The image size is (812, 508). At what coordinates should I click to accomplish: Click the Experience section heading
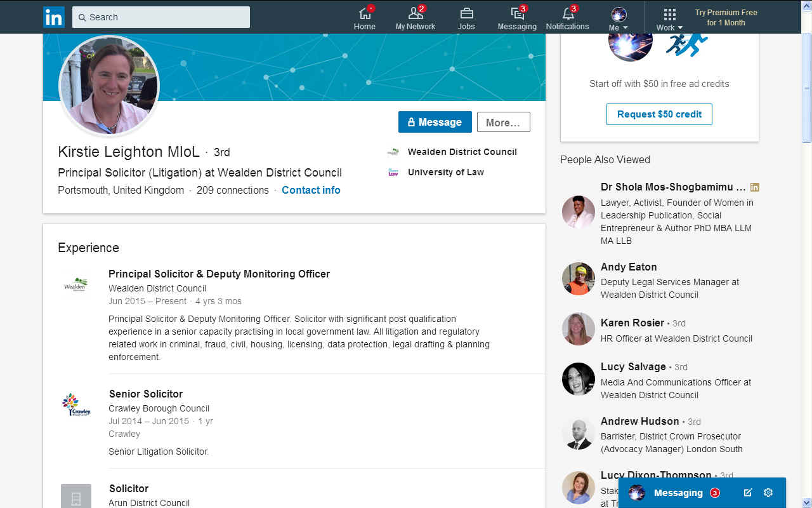tap(88, 248)
